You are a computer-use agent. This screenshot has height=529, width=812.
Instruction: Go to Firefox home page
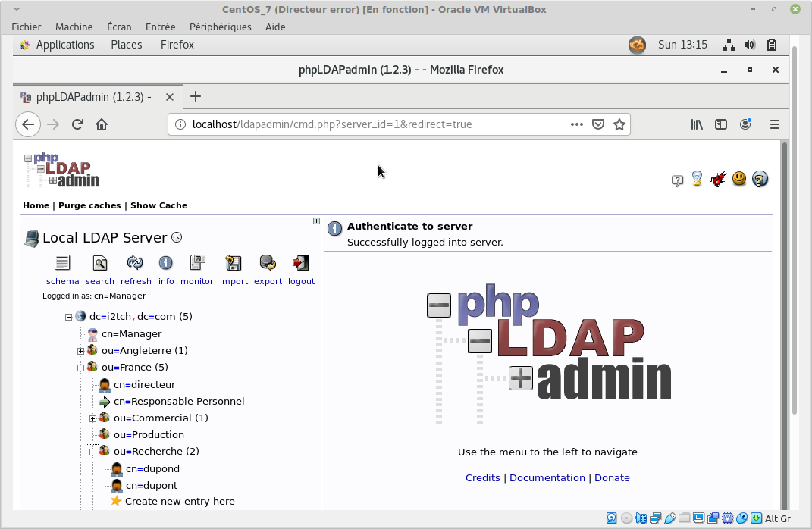coord(102,124)
